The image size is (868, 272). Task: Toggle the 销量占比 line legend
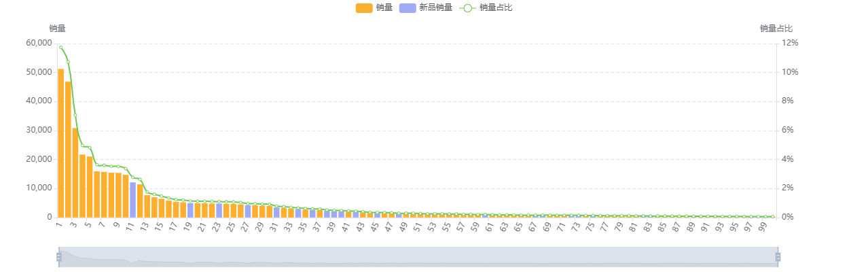tap(486, 7)
